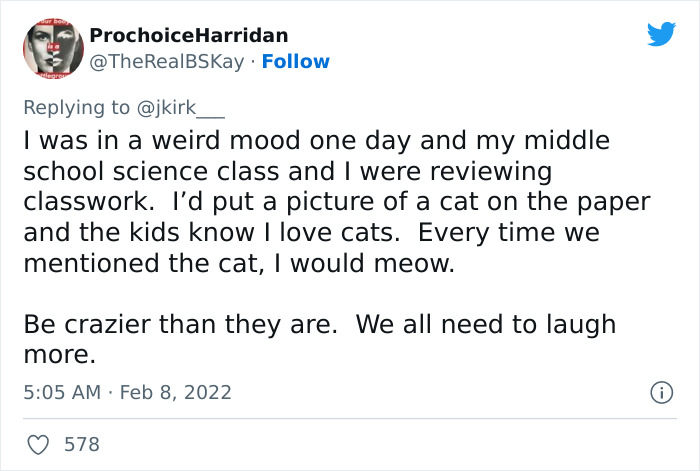Image resolution: width=700 pixels, height=471 pixels.
Task: Open the info circle icon
Action: [x=661, y=393]
